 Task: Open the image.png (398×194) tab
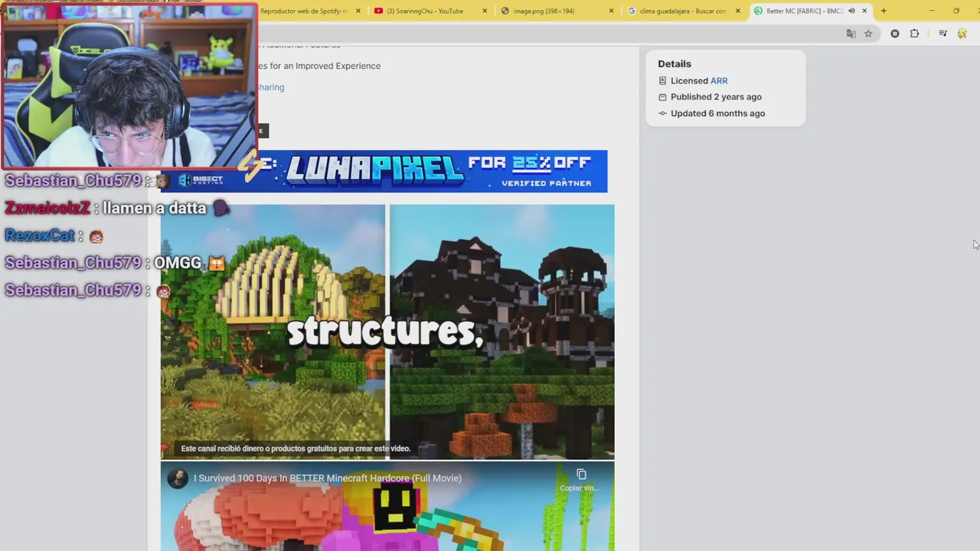point(544,11)
